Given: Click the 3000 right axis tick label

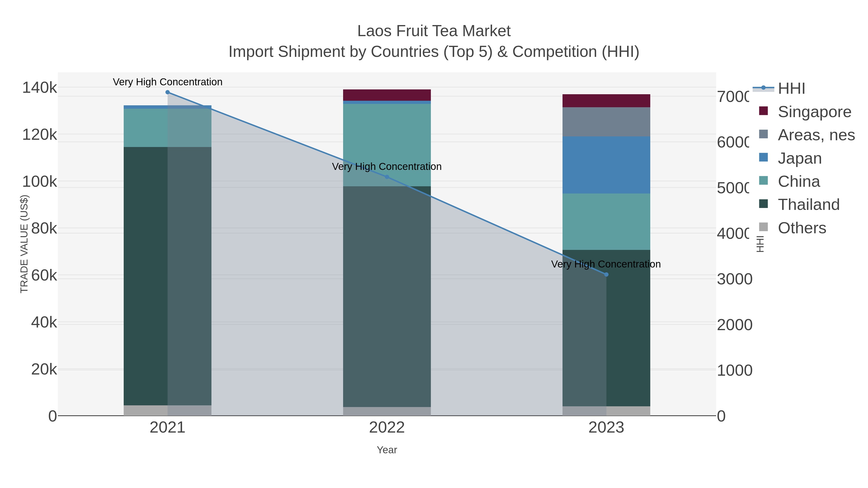Looking at the screenshot, I should 735,279.
